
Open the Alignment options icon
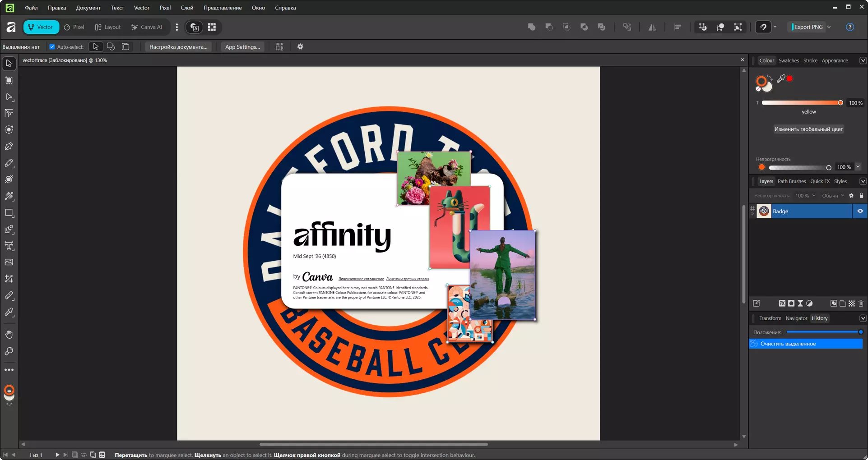pos(678,27)
